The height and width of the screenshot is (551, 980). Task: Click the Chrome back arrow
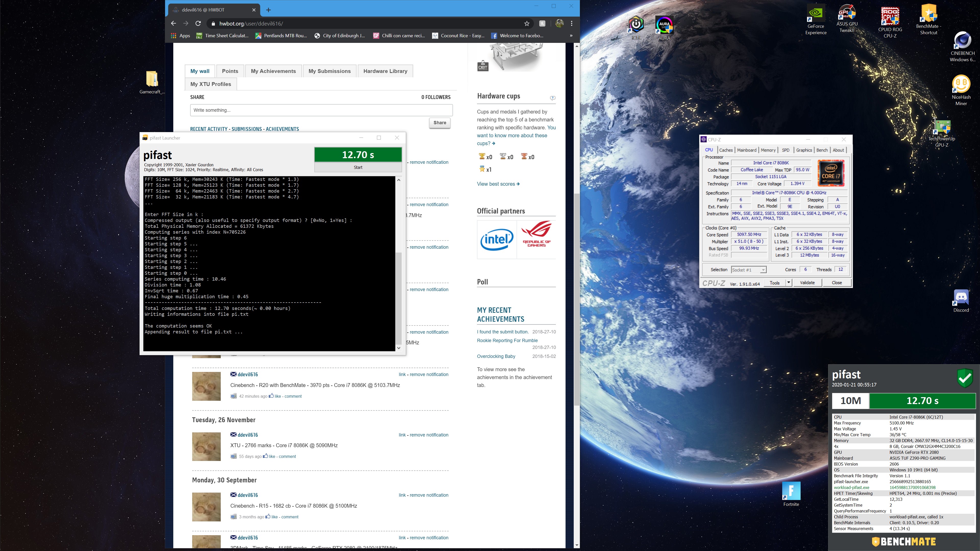tap(174, 23)
